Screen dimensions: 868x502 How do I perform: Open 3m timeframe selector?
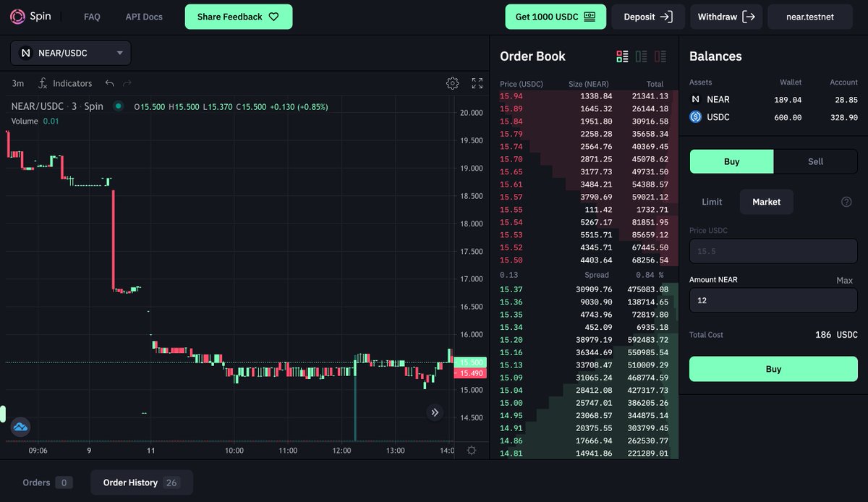(x=18, y=83)
